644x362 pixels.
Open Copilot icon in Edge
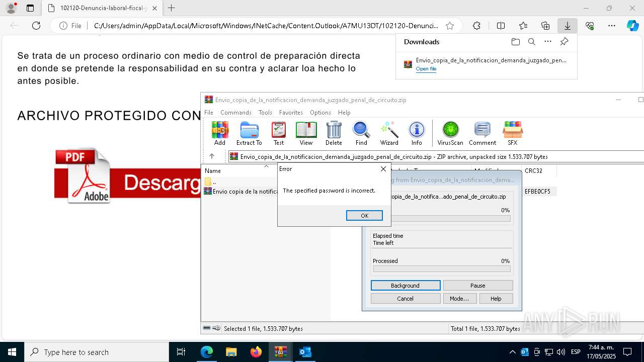pyautogui.click(x=632, y=26)
